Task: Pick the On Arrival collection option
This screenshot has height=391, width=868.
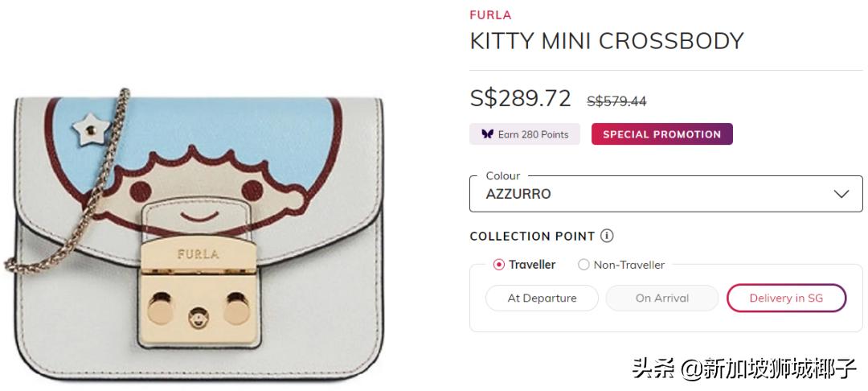Action: pyautogui.click(x=662, y=298)
